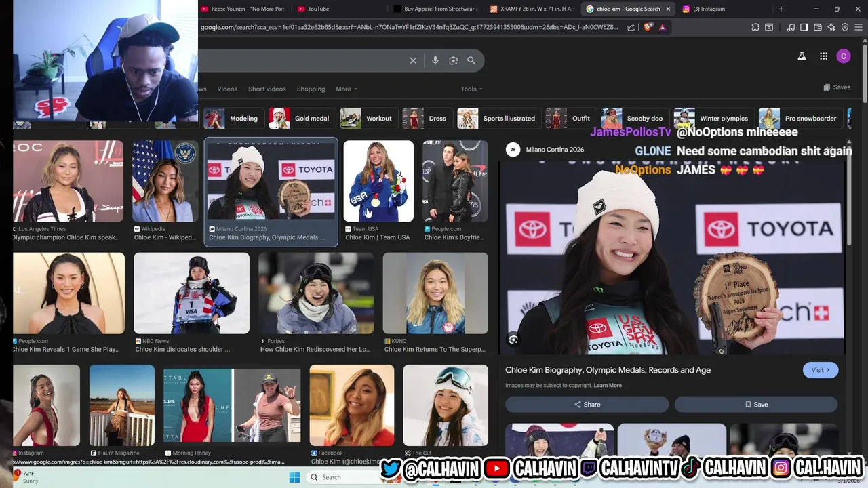Viewport: 868px width, 488px height.
Task: Close the chloe kim Google Search tab
Action: point(668,9)
